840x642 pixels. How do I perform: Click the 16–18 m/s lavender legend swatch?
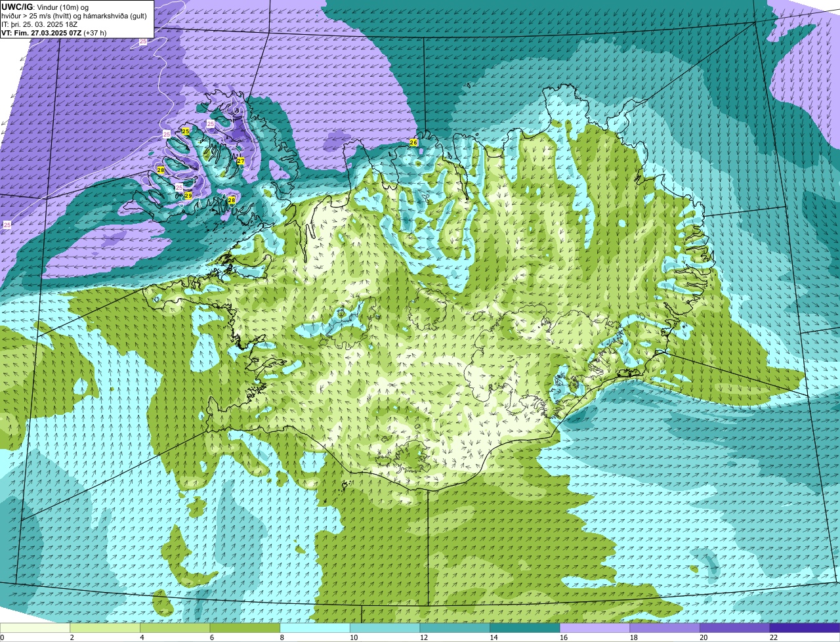pyautogui.click(x=595, y=628)
